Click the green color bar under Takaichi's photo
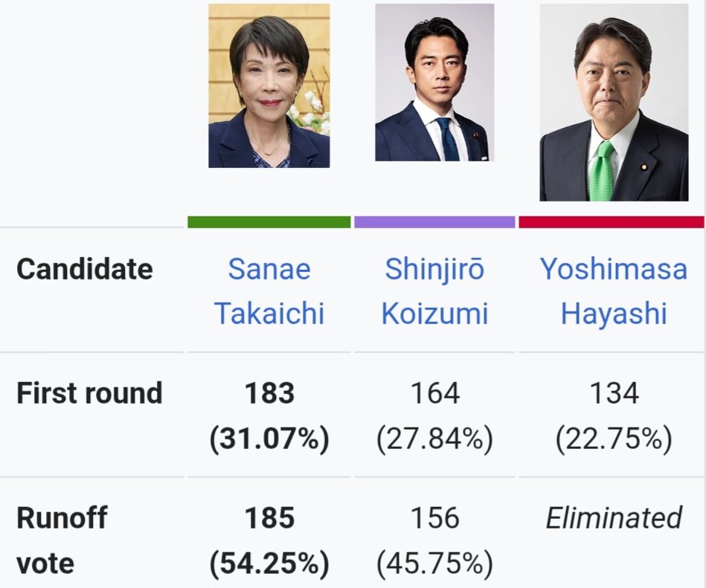Screen dimensions: 706x588 [269, 222]
